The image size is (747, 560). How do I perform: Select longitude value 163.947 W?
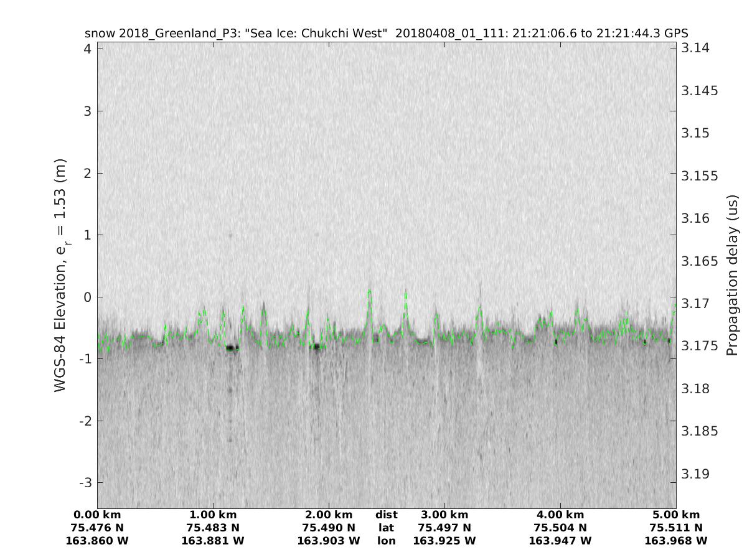tap(560, 541)
